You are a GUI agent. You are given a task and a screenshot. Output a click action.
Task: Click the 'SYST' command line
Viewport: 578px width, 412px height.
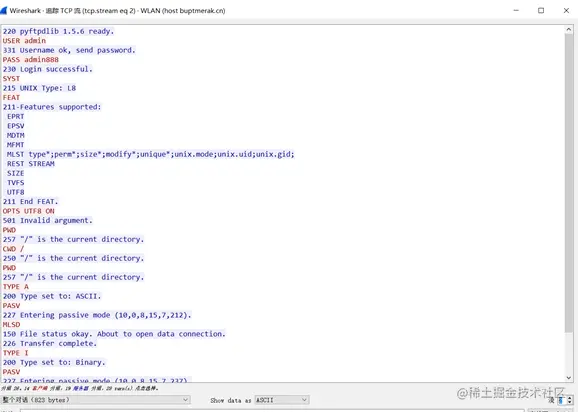[x=11, y=78]
